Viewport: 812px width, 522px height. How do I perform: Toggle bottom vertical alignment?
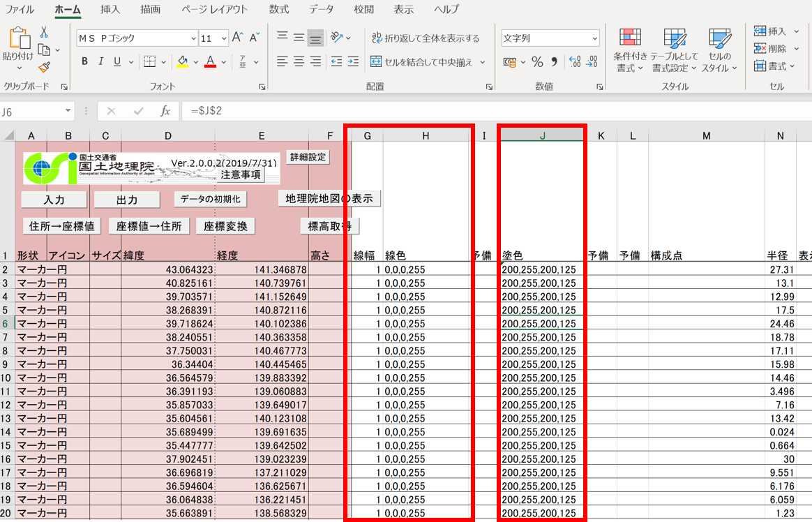point(315,38)
